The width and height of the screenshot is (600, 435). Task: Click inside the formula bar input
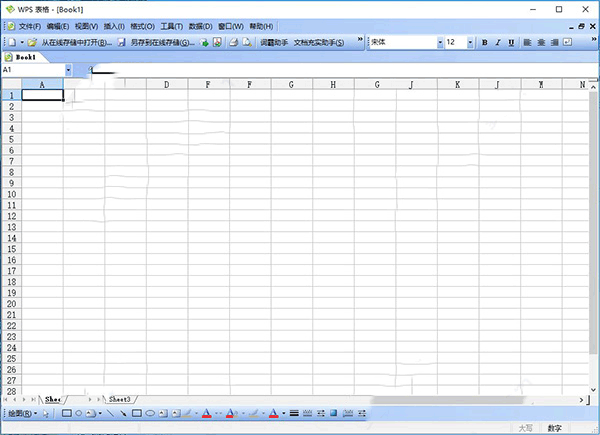click(x=344, y=70)
